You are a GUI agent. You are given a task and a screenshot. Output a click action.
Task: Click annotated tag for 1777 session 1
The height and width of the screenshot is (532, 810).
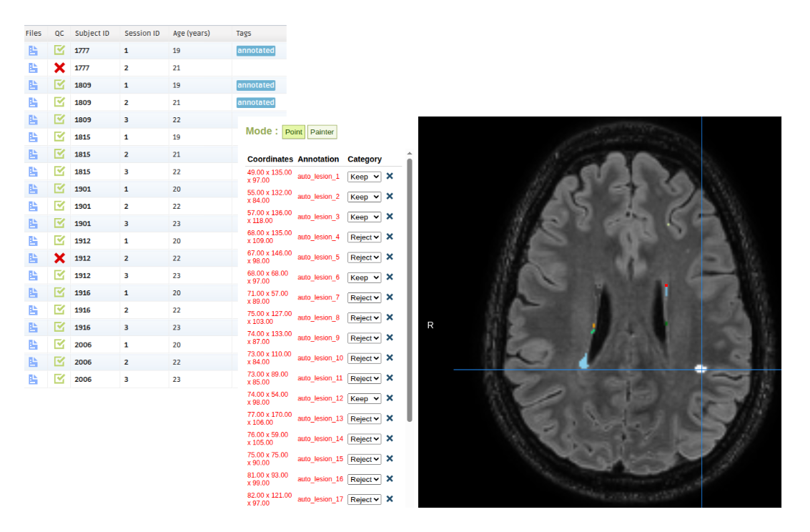[256, 51]
